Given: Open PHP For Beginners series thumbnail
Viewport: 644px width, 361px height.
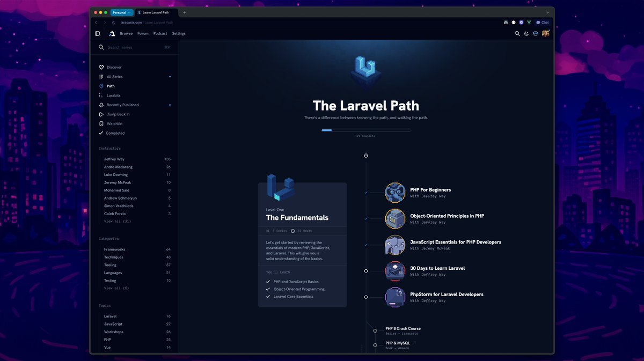Looking at the screenshot, I should [395, 193].
